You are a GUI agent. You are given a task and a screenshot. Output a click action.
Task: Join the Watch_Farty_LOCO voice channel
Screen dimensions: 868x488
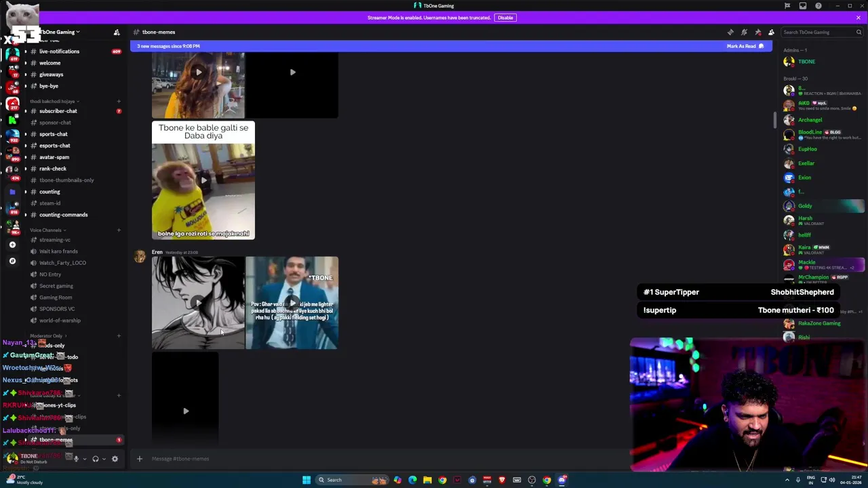click(x=75, y=263)
